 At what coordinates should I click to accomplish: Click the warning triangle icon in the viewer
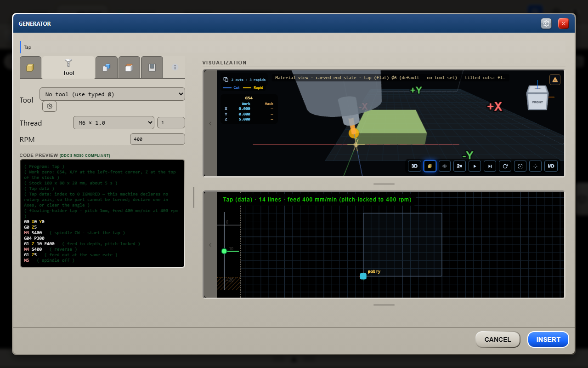coord(555,80)
